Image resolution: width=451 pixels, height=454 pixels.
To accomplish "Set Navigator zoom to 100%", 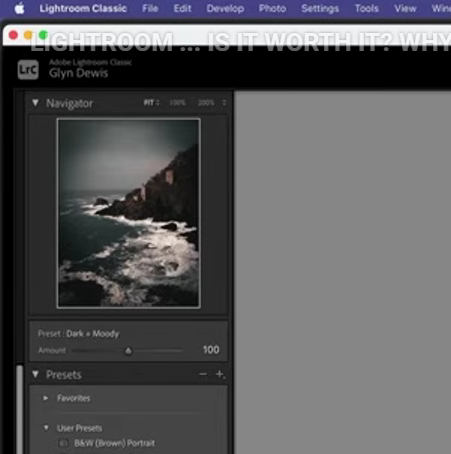I will (x=177, y=103).
